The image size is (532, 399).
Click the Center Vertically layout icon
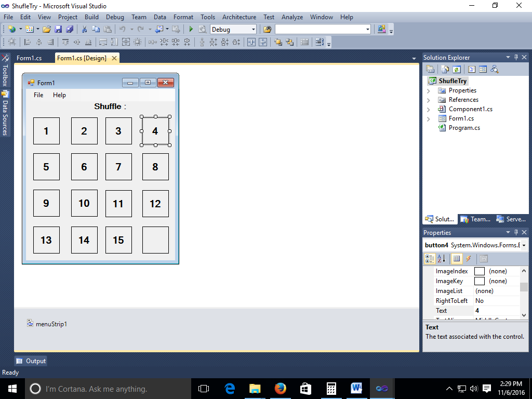[263, 42]
